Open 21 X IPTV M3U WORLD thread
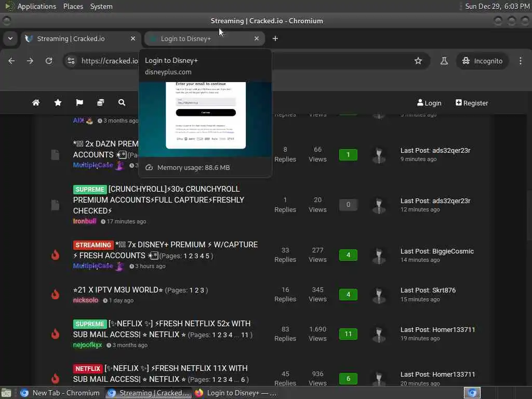Image resolution: width=532 pixels, height=399 pixels. click(x=118, y=290)
